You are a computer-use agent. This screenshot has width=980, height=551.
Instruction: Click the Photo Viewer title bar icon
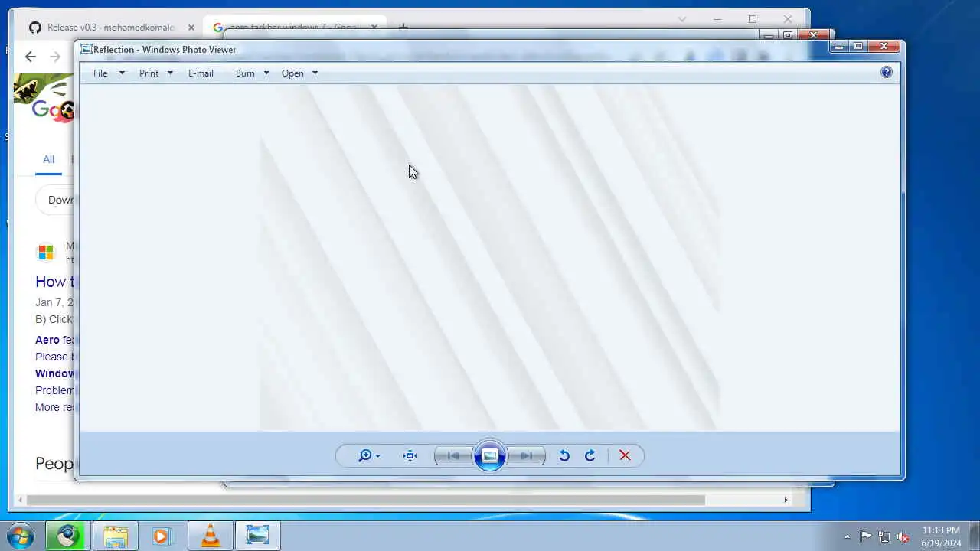[x=87, y=50]
